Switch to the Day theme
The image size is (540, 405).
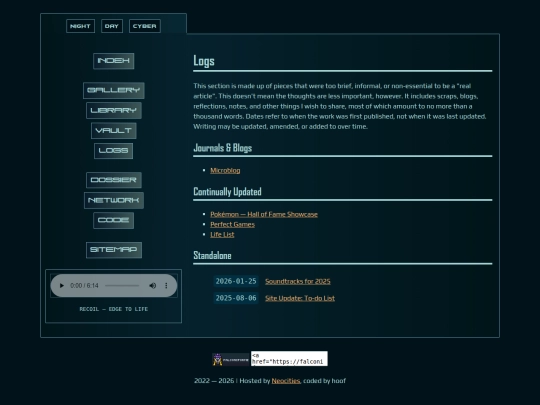(112, 26)
